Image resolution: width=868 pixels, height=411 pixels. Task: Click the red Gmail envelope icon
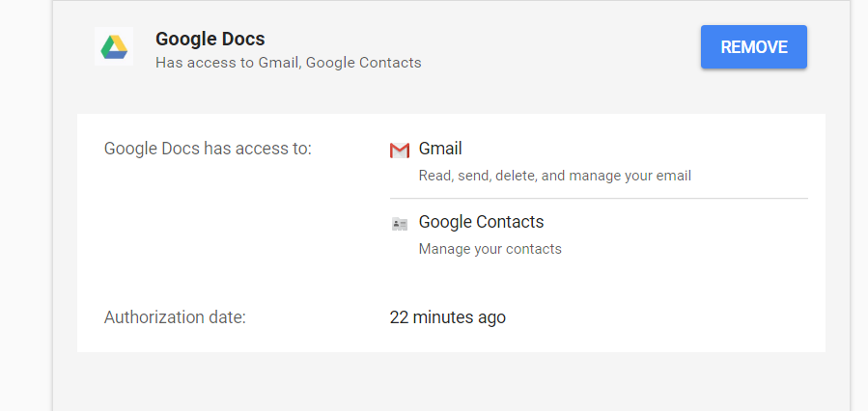coord(399,150)
